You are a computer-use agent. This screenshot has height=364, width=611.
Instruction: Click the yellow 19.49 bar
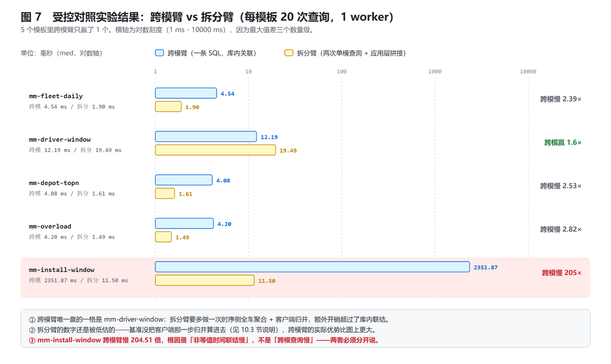[215, 150]
